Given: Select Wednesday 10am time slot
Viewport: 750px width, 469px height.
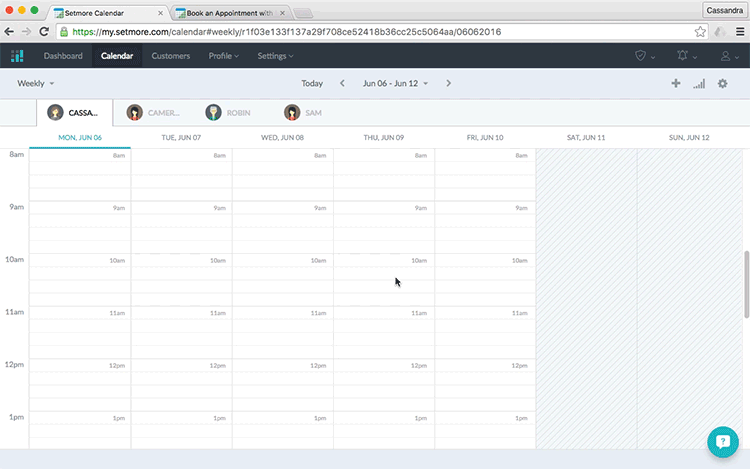Looking at the screenshot, I should 283,261.
